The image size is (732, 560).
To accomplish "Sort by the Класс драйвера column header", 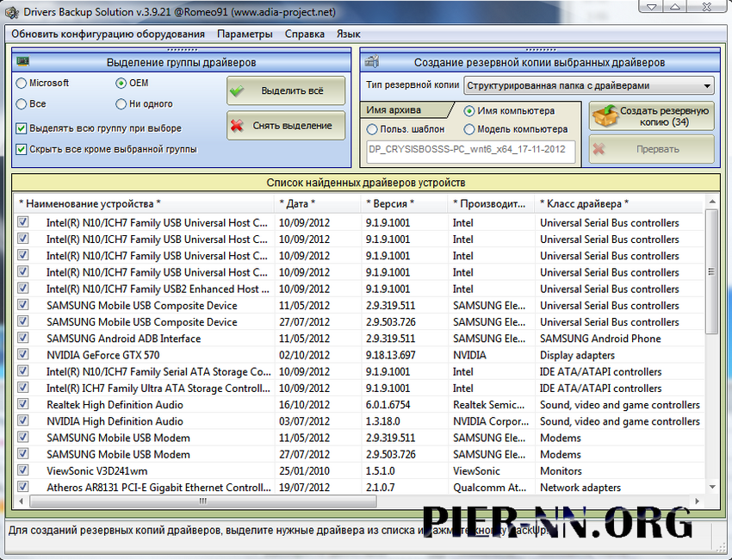I will 619,203.
